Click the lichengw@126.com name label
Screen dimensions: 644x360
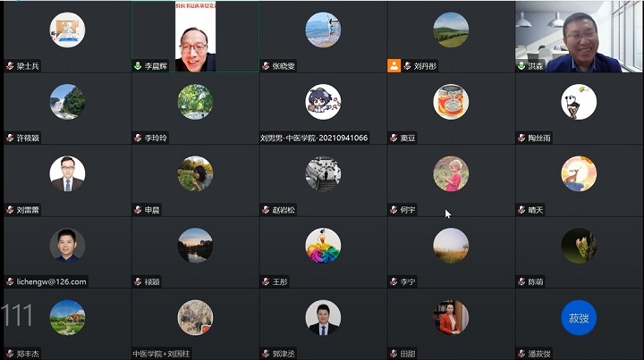click(x=51, y=281)
